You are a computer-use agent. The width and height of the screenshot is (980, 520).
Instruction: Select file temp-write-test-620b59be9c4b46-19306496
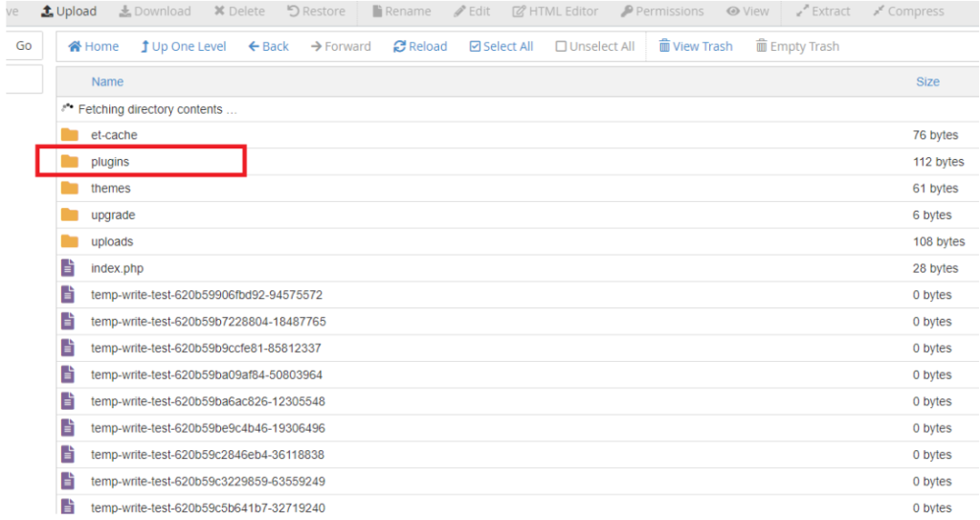[208, 428]
